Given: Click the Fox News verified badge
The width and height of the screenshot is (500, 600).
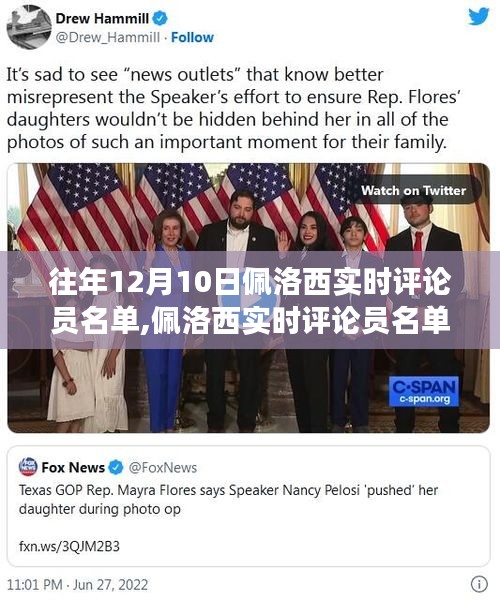Looking at the screenshot, I should click(116, 467).
